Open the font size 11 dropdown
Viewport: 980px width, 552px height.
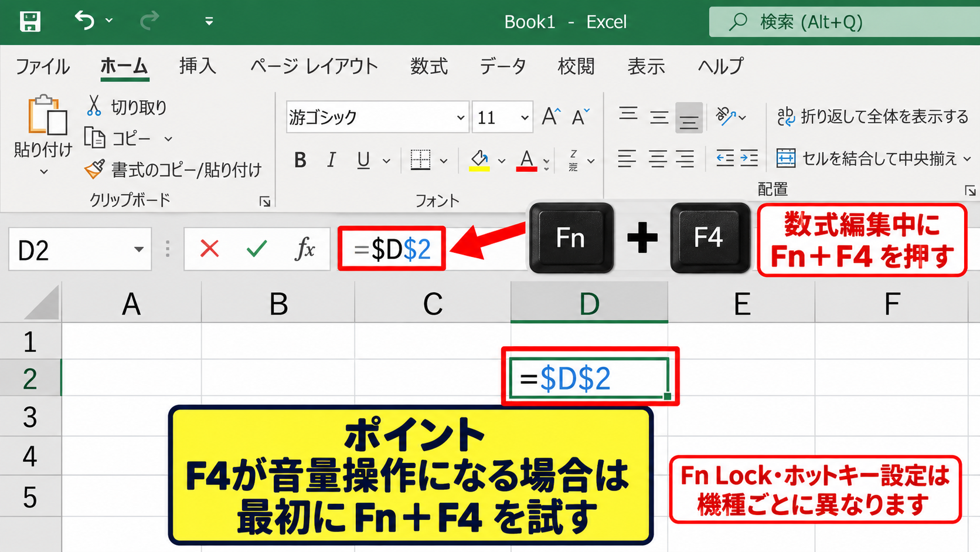point(525,117)
